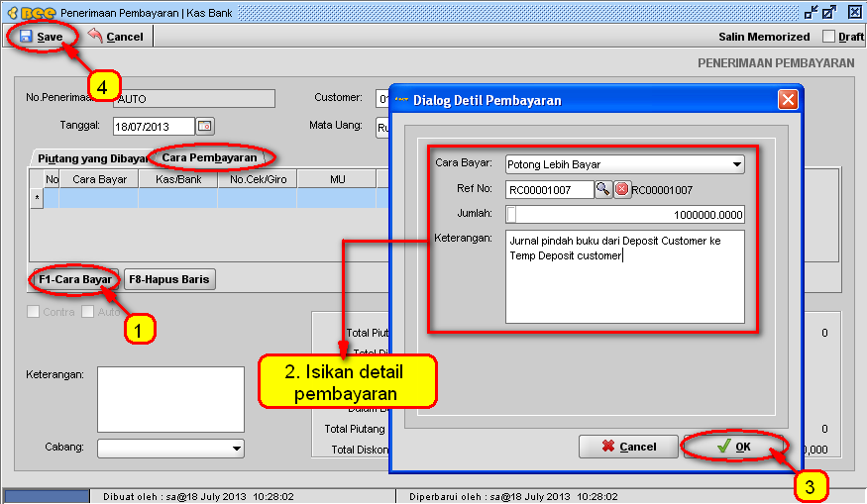
Task: Click the dialog Keterangan text area
Action: point(625,276)
